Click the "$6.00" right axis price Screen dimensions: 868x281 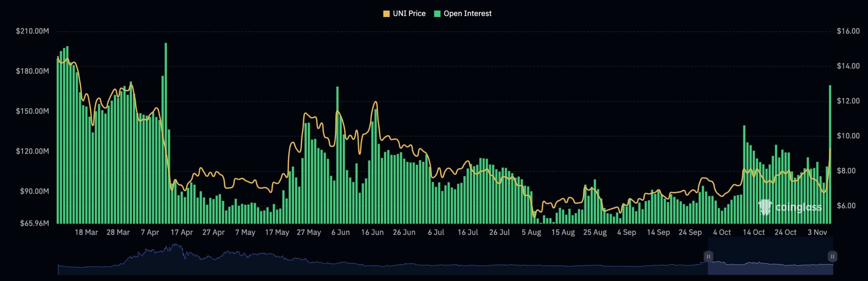(x=848, y=206)
